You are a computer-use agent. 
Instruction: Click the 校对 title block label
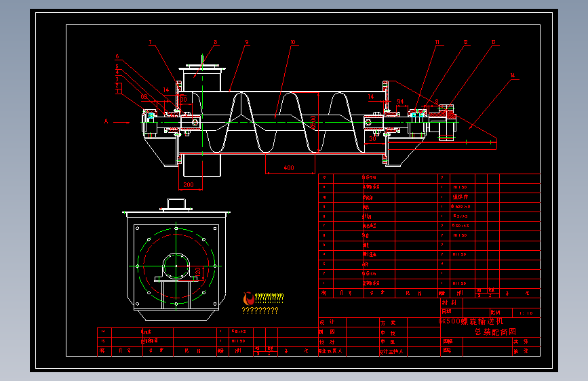pyautogui.click(x=328, y=342)
